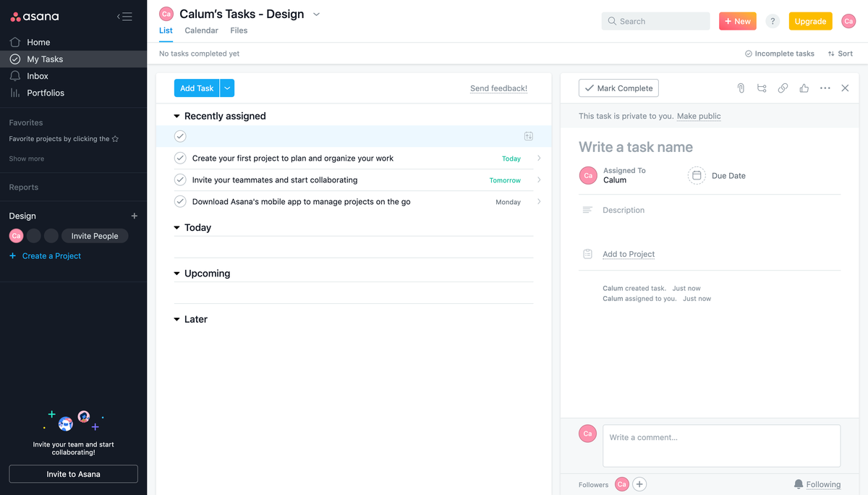
Task: Open help question mark icon
Action: [x=773, y=21]
